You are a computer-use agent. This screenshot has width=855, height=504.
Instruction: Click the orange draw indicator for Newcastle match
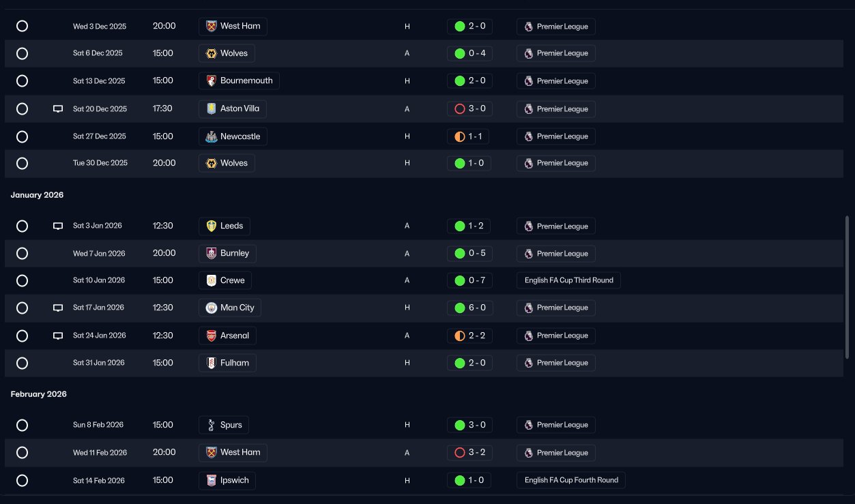[x=459, y=136]
